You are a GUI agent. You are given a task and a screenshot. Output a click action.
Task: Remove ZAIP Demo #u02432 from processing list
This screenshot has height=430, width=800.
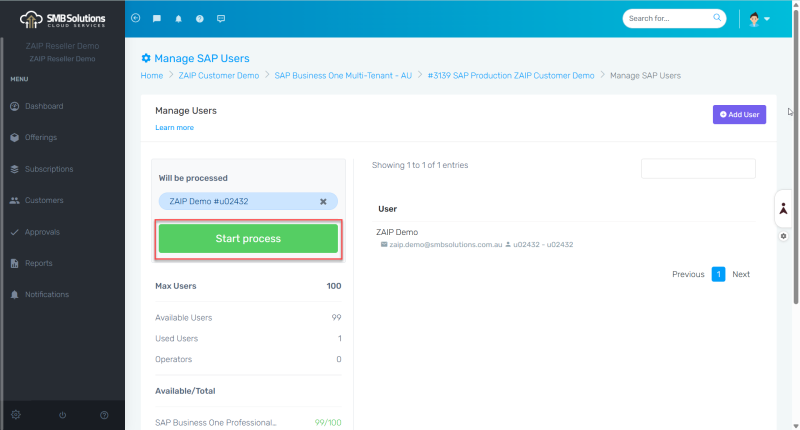[323, 201]
